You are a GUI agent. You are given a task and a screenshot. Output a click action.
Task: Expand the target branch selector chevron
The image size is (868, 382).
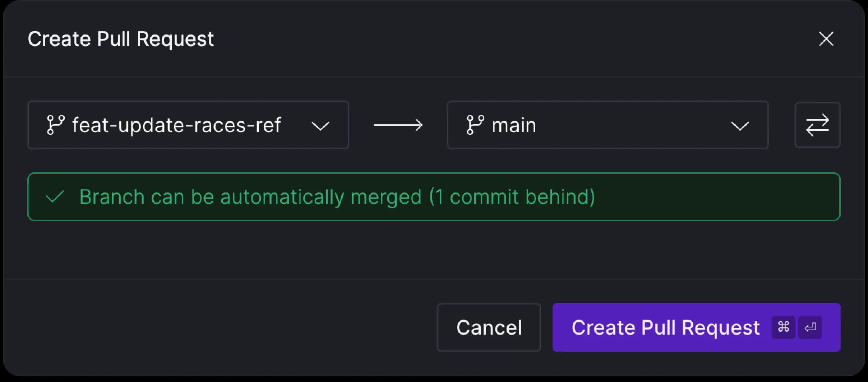click(739, 126)
